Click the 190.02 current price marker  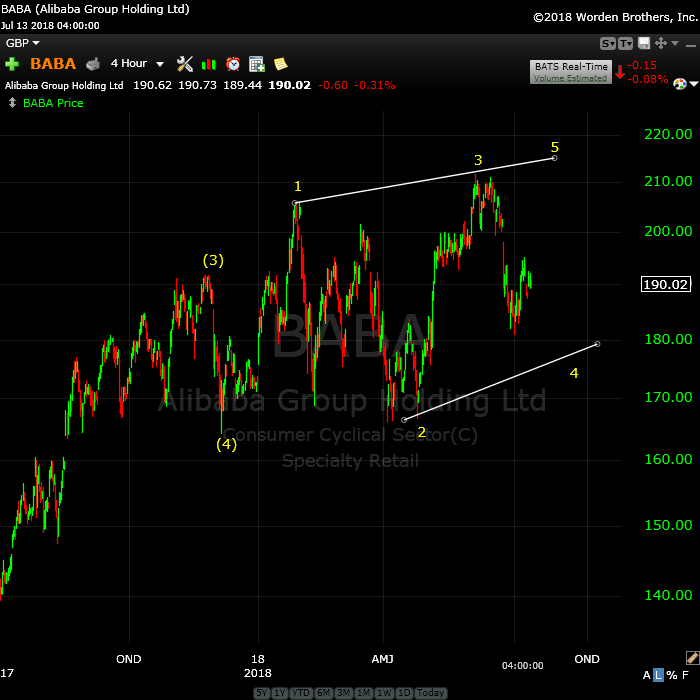pos(666,284)
